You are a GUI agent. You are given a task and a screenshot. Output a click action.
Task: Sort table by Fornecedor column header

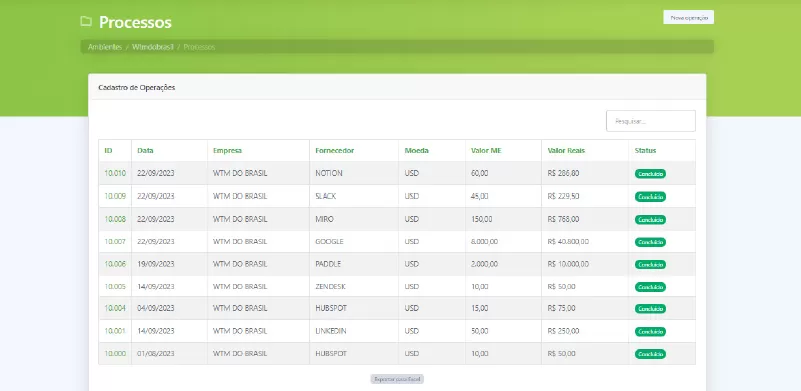[x=335, y=151]
